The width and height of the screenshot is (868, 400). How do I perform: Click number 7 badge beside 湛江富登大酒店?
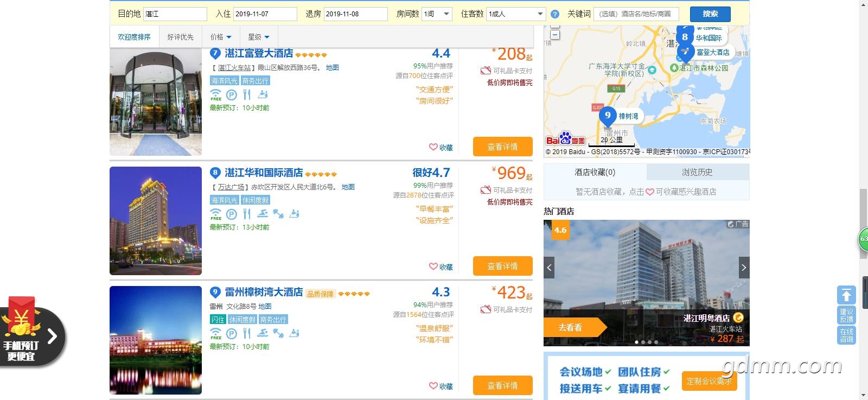coord(215,53)
